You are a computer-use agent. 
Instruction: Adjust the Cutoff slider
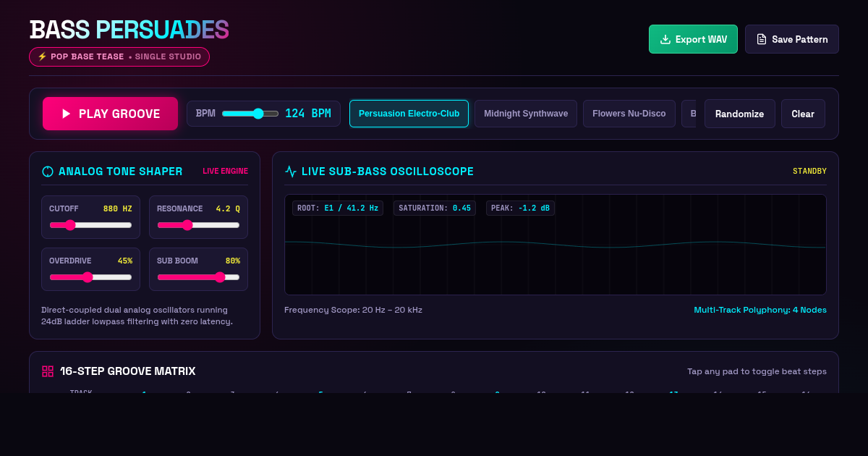[x=90, y=225]
